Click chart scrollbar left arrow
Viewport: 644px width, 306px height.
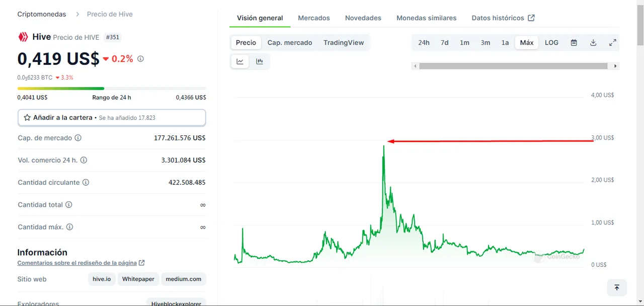coord(415,66)
